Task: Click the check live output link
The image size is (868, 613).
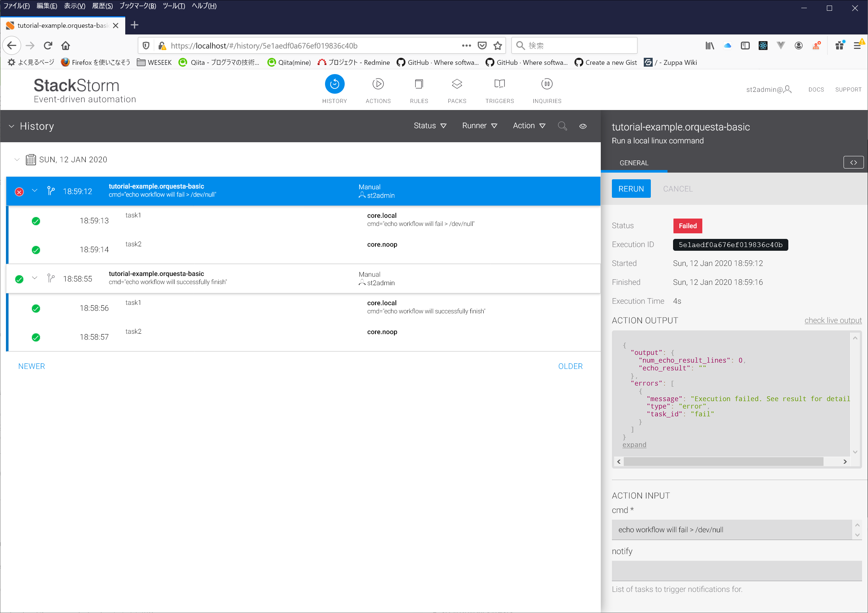Action: pyautogui.click(x=832, y=320)
